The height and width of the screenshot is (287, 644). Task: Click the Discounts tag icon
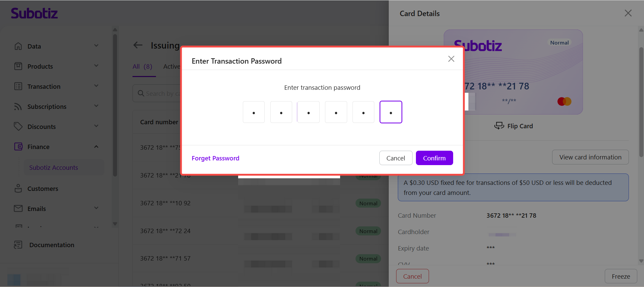18,127
